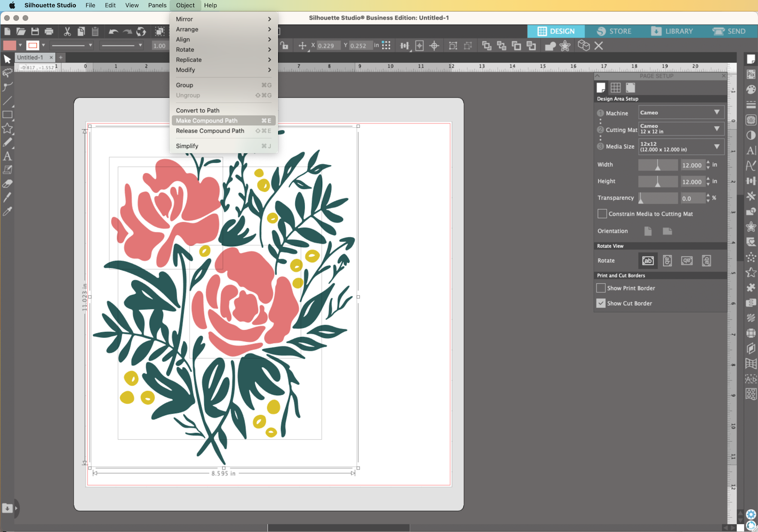Image resolution: width=758 pixels, height=532 pixels.
Task: Create a new document with the New icon
Action: tap(7, 32)
